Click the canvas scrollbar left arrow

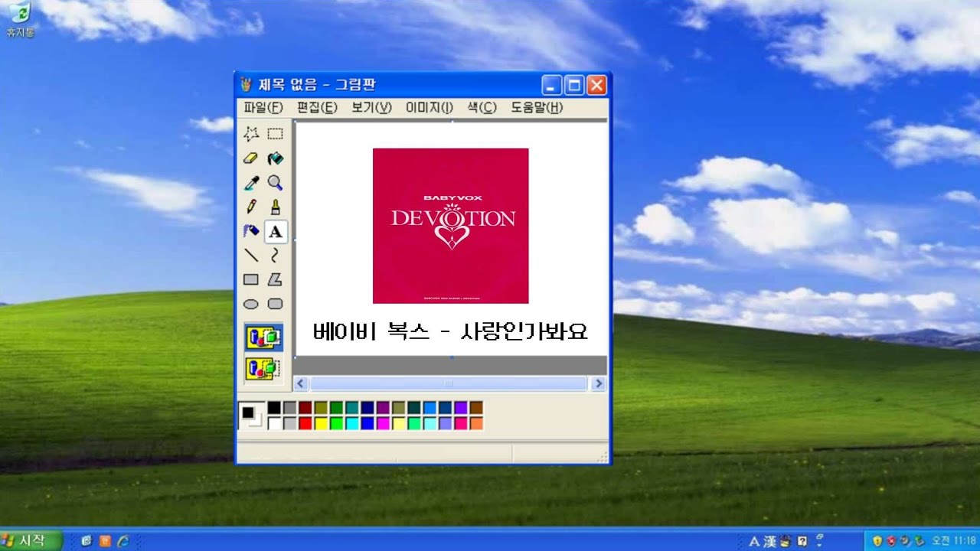tap(301, 383)
